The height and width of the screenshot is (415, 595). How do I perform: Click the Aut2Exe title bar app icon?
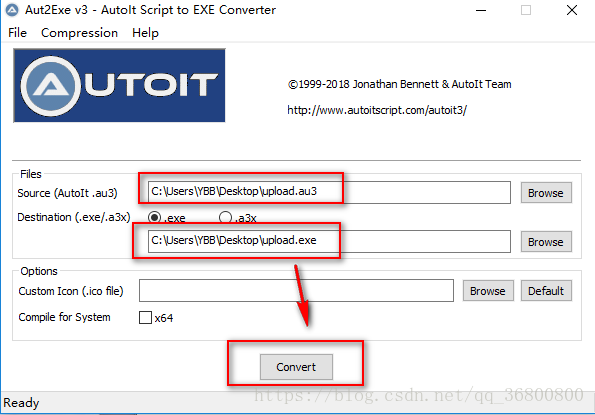click(12, 10)
